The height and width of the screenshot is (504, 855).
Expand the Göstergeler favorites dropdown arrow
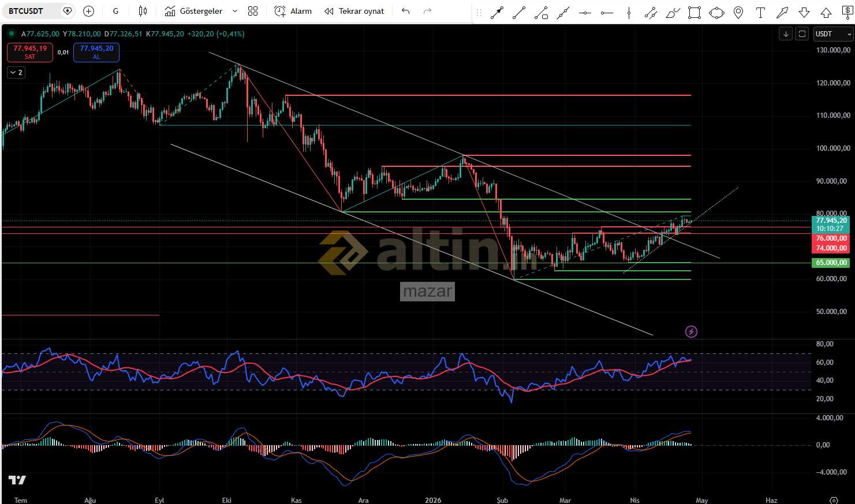[x=235, y=11]
